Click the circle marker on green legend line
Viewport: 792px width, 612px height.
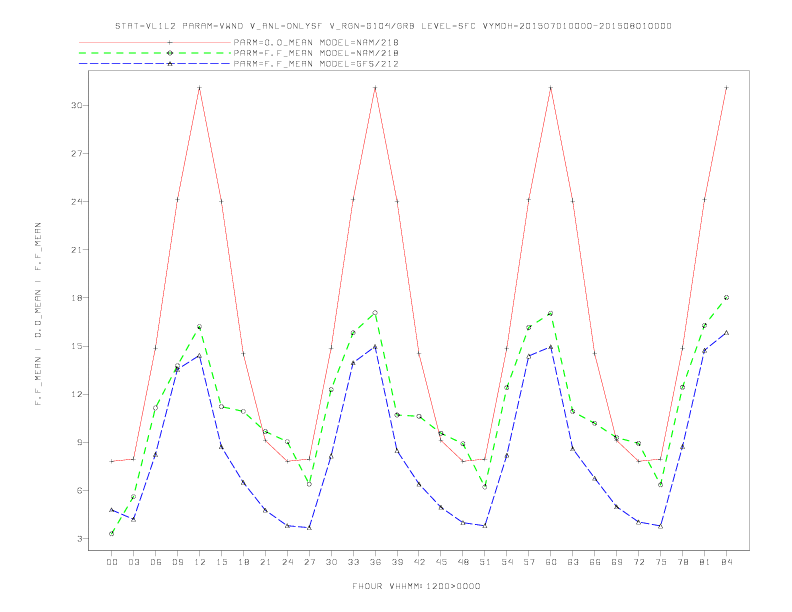coord(170,53)
